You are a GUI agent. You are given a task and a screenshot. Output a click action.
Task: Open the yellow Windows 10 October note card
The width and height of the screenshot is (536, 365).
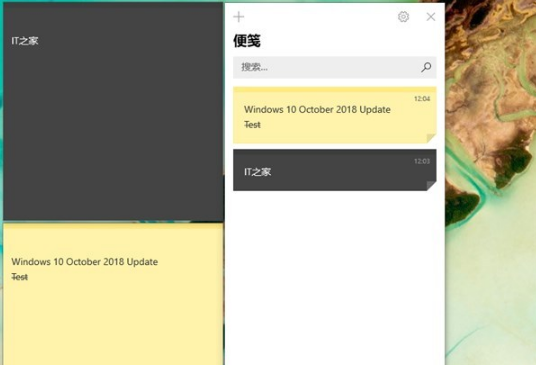click(335, 115)
